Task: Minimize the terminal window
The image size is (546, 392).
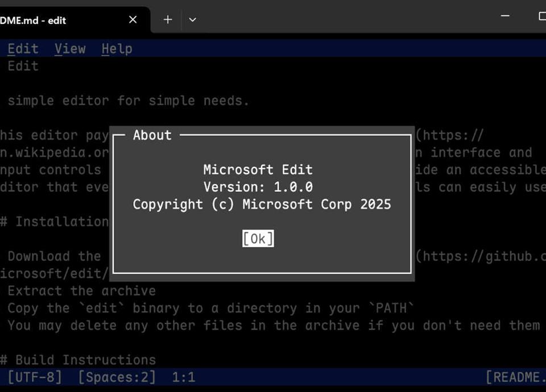Action: (505, 16)
